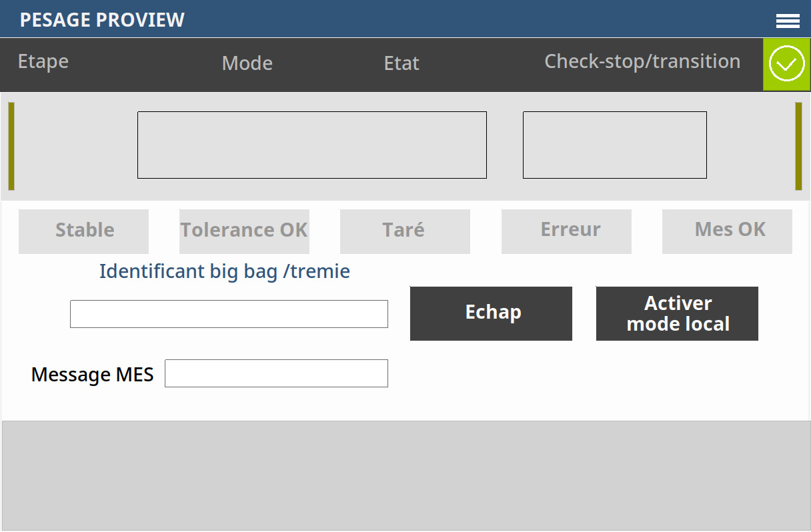Toggle the Tolerance OK indicator
Image resolution: width=811 pixels, height=532 pixels.
244,231
